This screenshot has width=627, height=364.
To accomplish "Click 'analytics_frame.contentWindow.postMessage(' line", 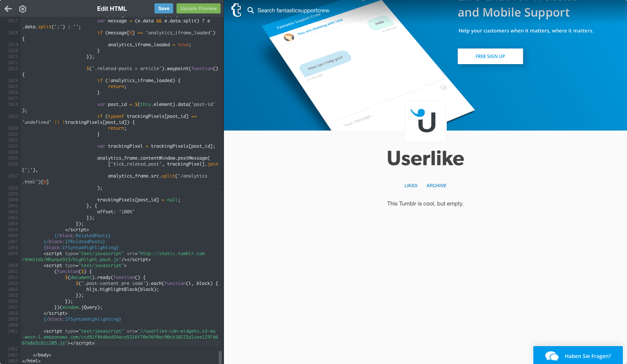I will click(153, 158).
